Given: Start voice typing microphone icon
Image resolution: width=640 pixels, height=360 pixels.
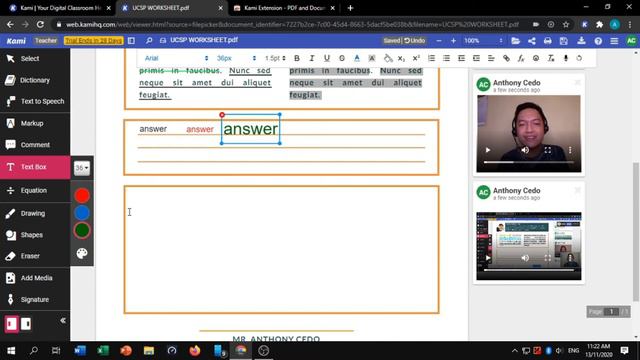Looking at the screenshot, I should click(566, 58).
